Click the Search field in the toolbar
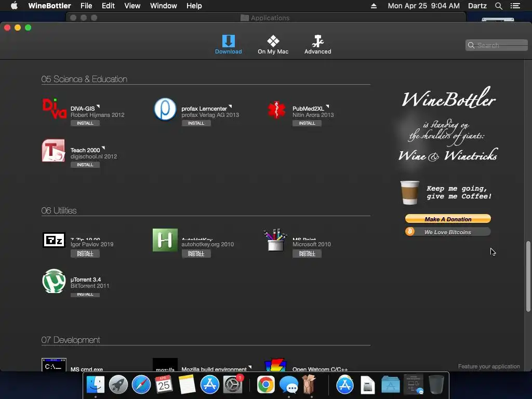 (496, 45)
